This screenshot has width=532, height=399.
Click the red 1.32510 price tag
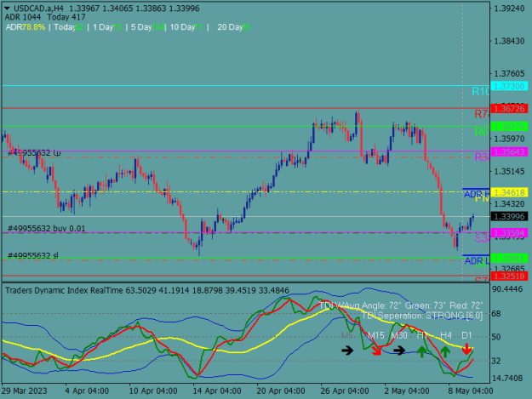click(509, 276)
